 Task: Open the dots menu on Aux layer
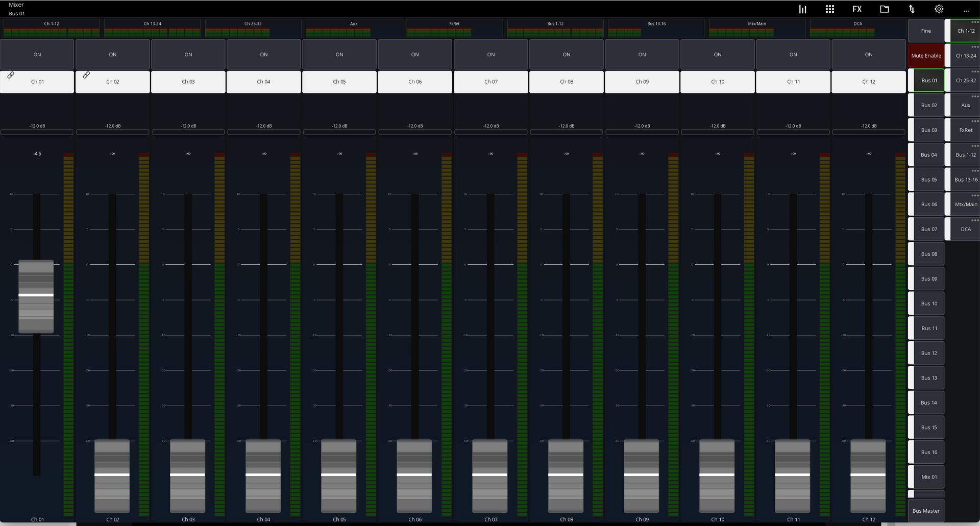(x=975, y=96)
